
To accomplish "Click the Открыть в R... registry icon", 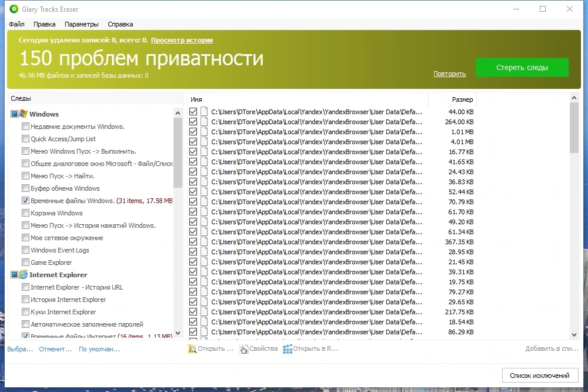I will coord(288,349).
